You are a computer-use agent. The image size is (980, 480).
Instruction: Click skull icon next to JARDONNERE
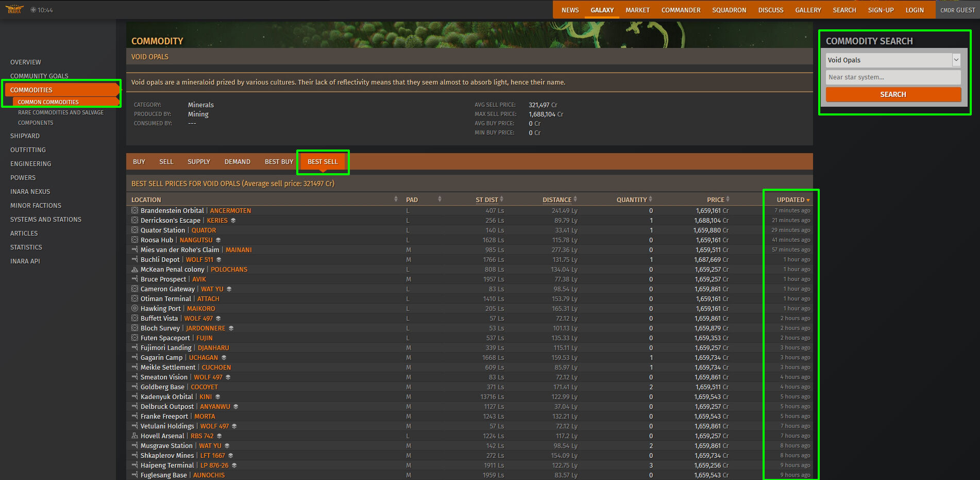point(231,328)
